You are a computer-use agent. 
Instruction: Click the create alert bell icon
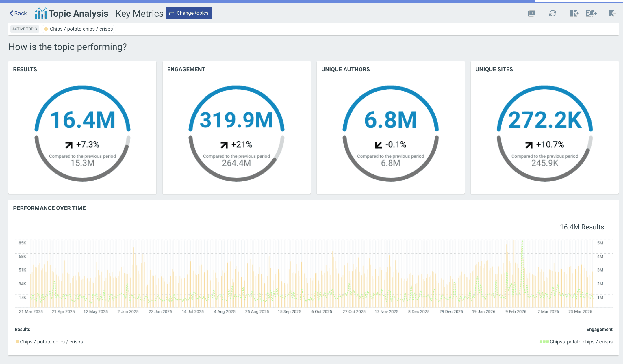coord(591,13)
